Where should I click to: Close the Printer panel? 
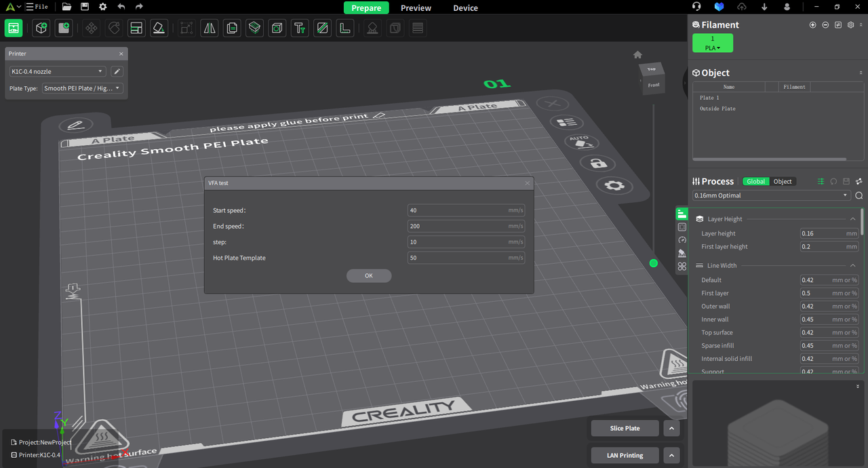click(x=121, y=54)
